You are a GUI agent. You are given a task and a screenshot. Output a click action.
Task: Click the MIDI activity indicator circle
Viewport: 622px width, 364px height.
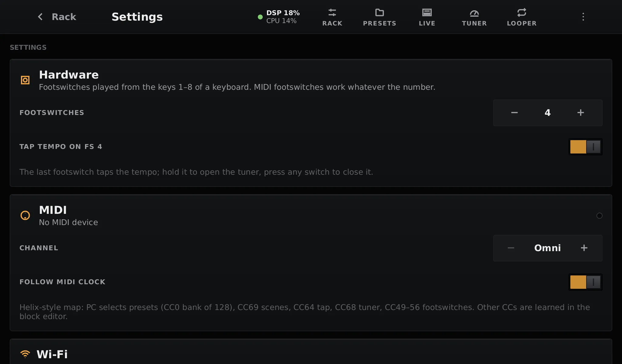pyautogui.click(x=599, y=216)
